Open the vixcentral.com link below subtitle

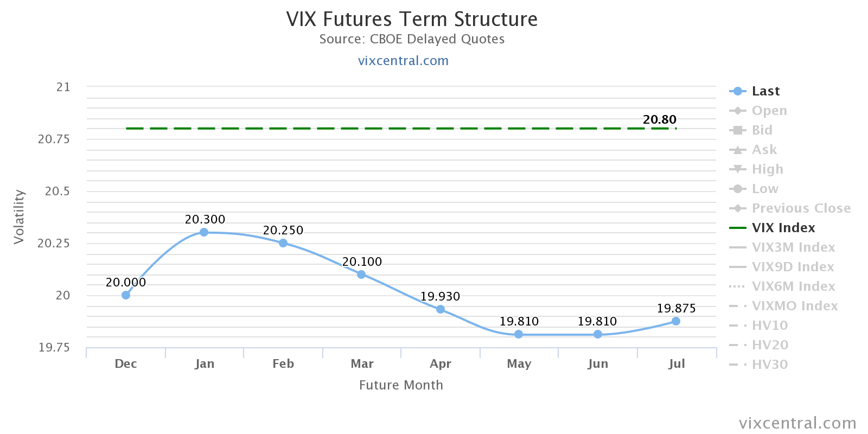[x=403, y=61]
